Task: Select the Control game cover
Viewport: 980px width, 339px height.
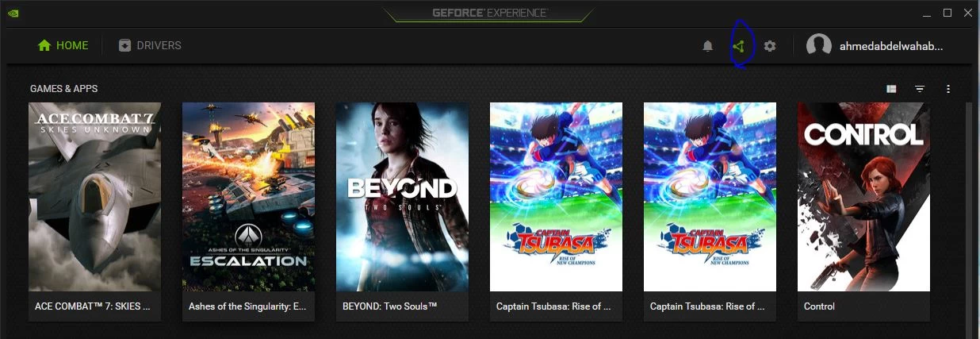Action: click(x=863, y=211)
